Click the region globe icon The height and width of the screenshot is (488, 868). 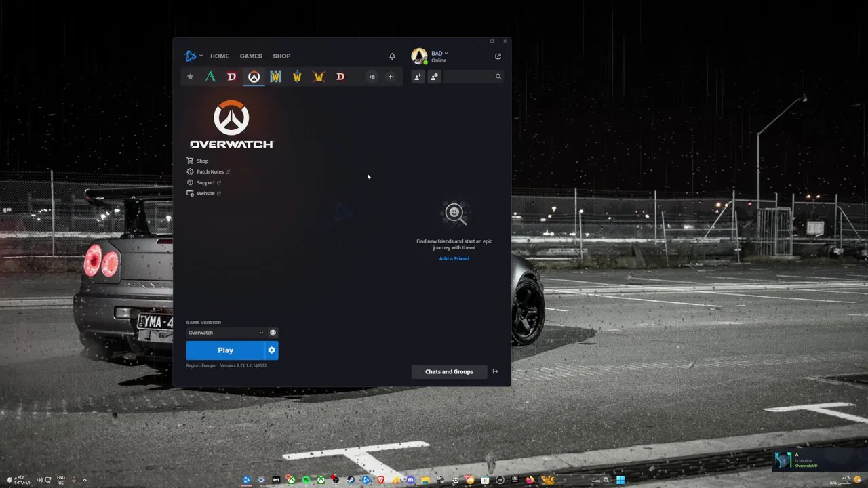(x=273, y=333)
